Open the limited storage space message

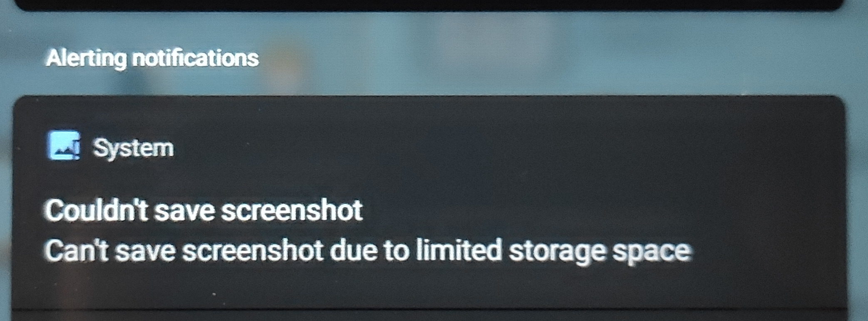[x=368, y=251]
